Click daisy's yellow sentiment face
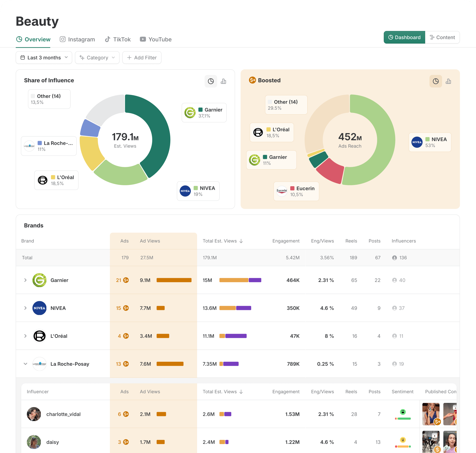476x453 pixels. click(403, 440)
